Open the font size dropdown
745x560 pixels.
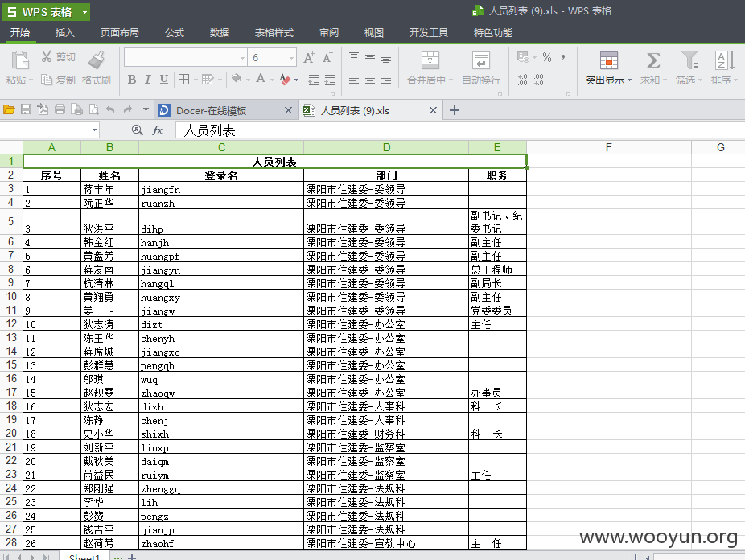pyautogui.click(x=290, y=58)
